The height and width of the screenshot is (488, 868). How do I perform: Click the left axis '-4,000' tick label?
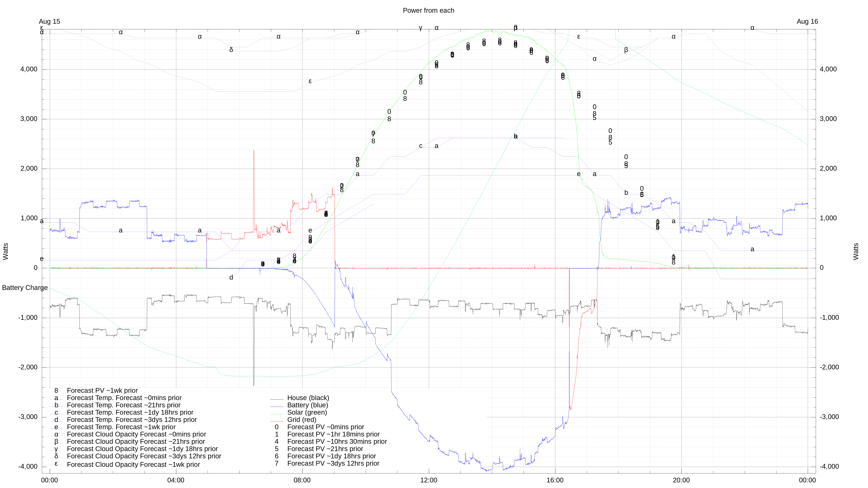coord(28,467)
